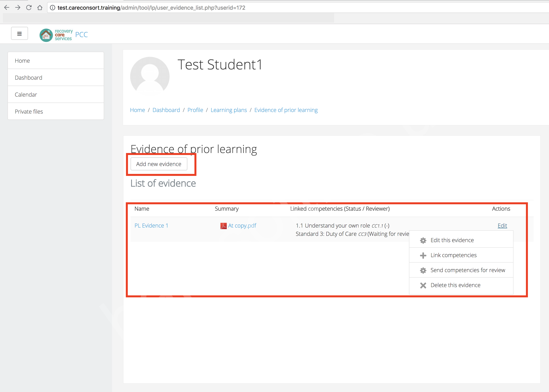Click the Summary column header
549x392 pixels.
(x=227, y=209)
